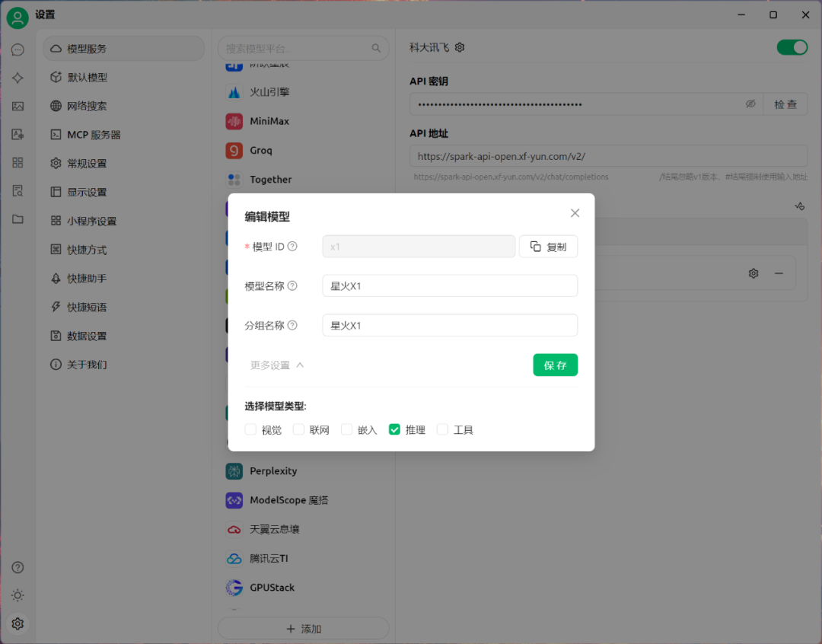This screenshot has height=644, width=822.
Task: Close the 编辑模型 dialog
Action: click(x=575, y=213)
